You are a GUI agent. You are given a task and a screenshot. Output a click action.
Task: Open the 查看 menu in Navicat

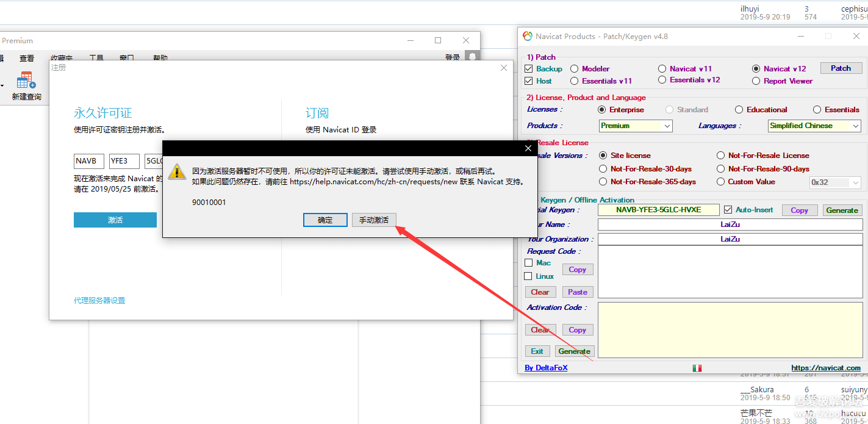(x=27, y=59)
